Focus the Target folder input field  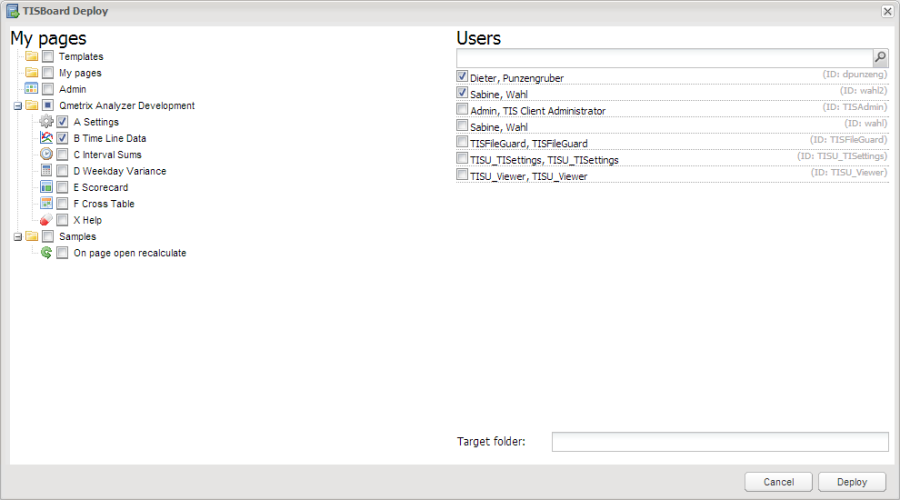(x=720, y=442)
